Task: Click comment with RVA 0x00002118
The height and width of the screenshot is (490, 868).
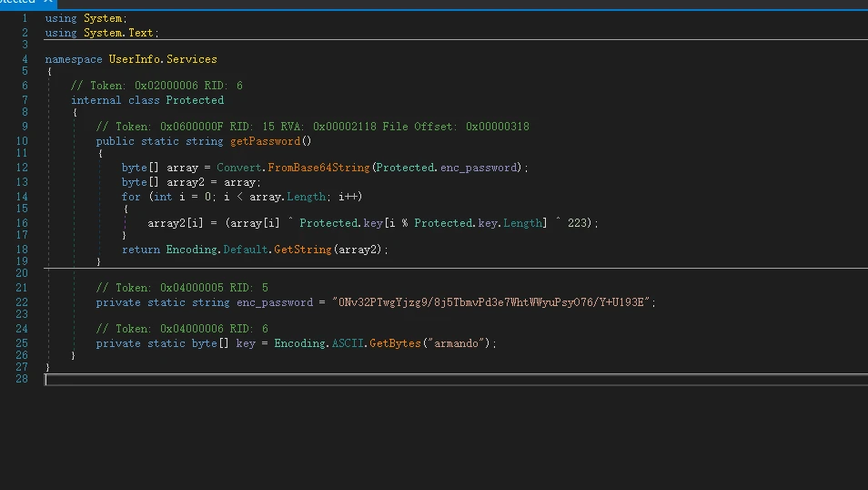Action: point(312,127)
